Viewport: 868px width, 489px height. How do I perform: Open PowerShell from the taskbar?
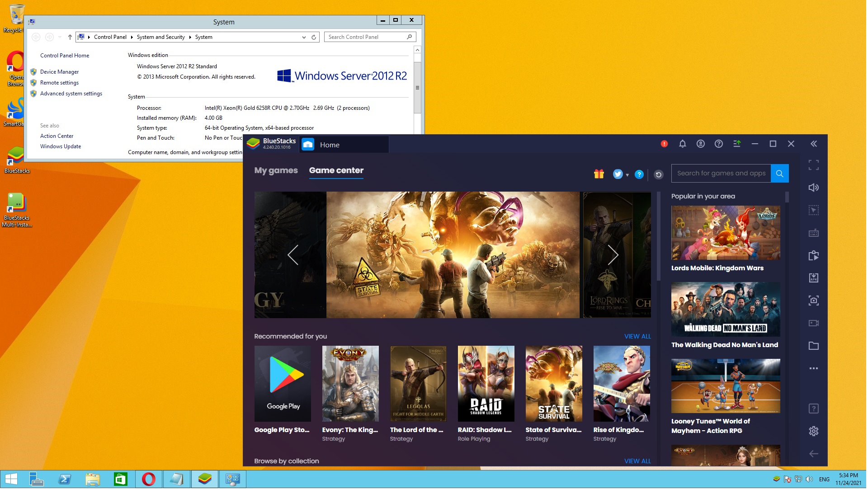pos(65,479)
